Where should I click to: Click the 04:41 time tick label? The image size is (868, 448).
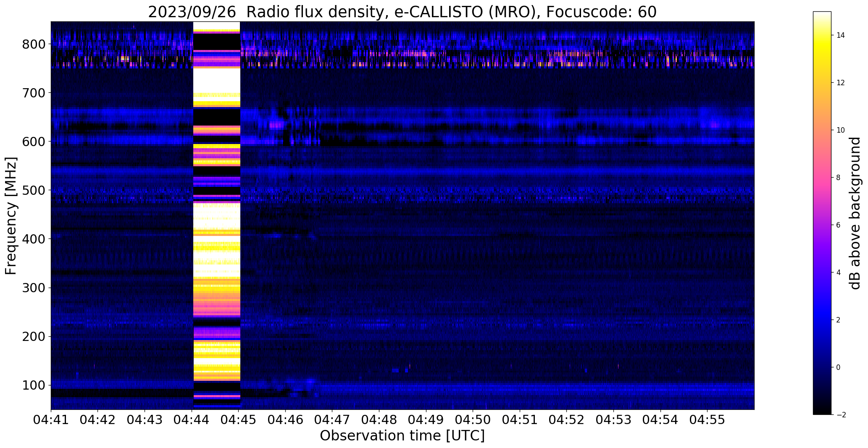click(51, 419)
